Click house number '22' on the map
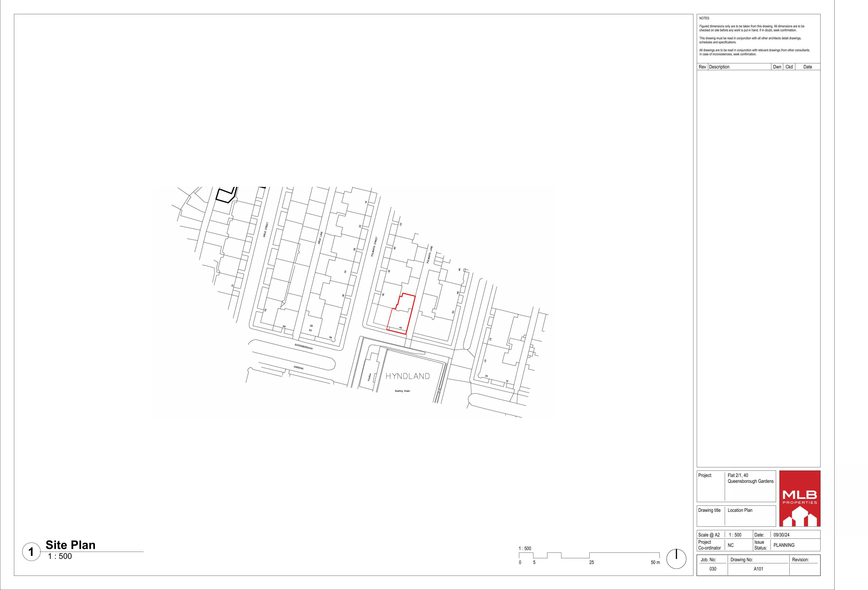 [360, 226]
